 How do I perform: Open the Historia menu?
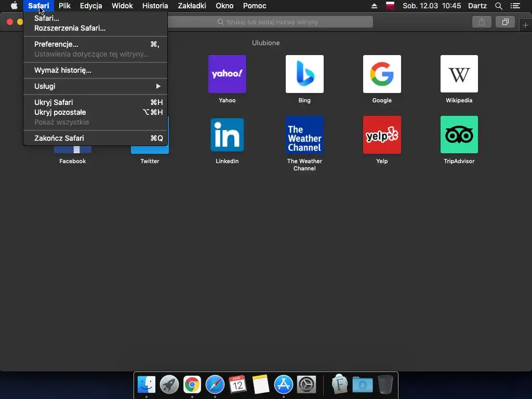tap(155, 6)
